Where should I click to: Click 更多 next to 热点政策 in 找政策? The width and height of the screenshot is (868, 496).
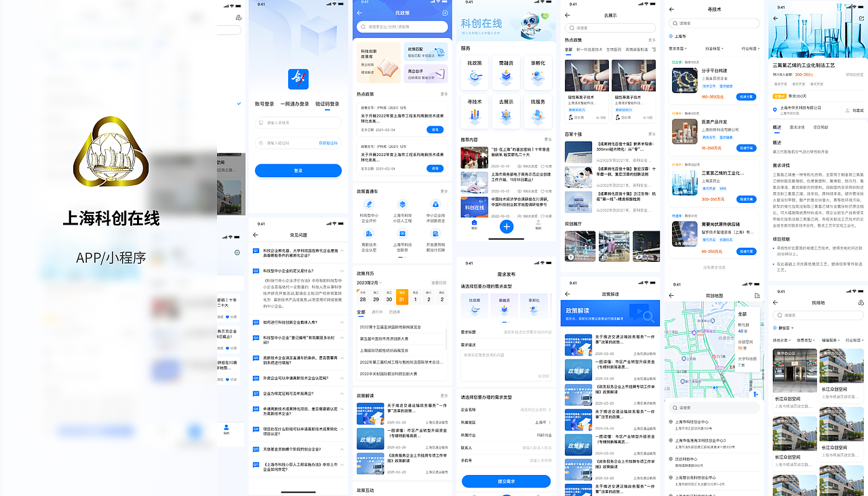[x=444, y=94]
